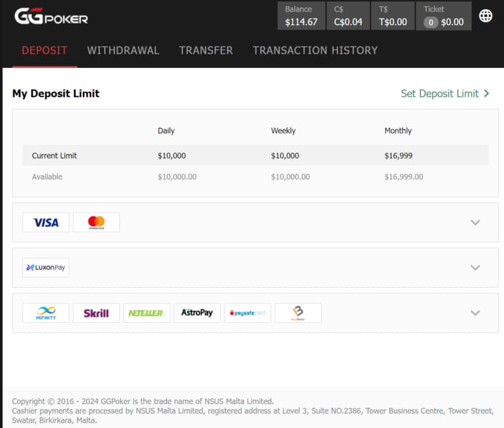The image size is (504, 428).
Task: Expand the Visa/Mastercard deposit section
Action: [x=475, y=222]
